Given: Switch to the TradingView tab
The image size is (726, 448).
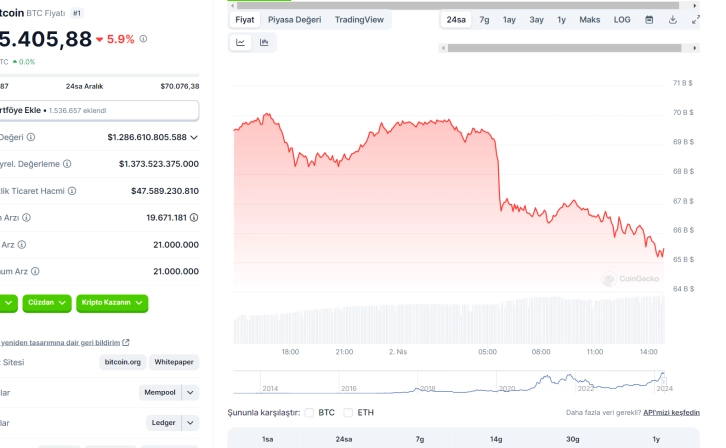Looking at the screenshot, I should point(358,19).
